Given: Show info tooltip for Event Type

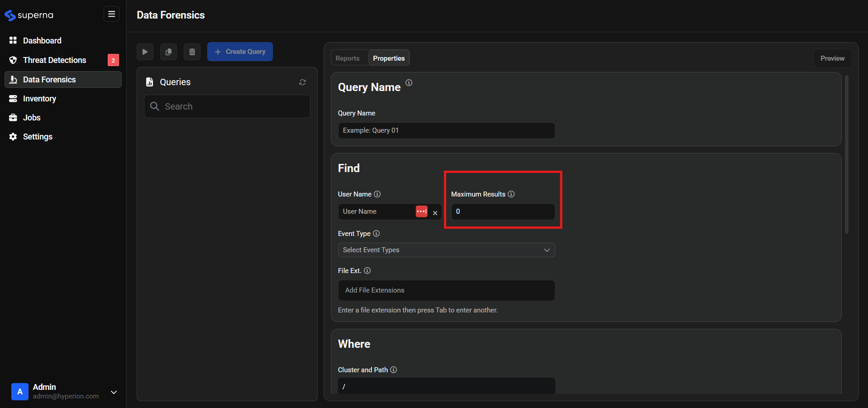Looking at the screenshot, I should click(376, 234).
